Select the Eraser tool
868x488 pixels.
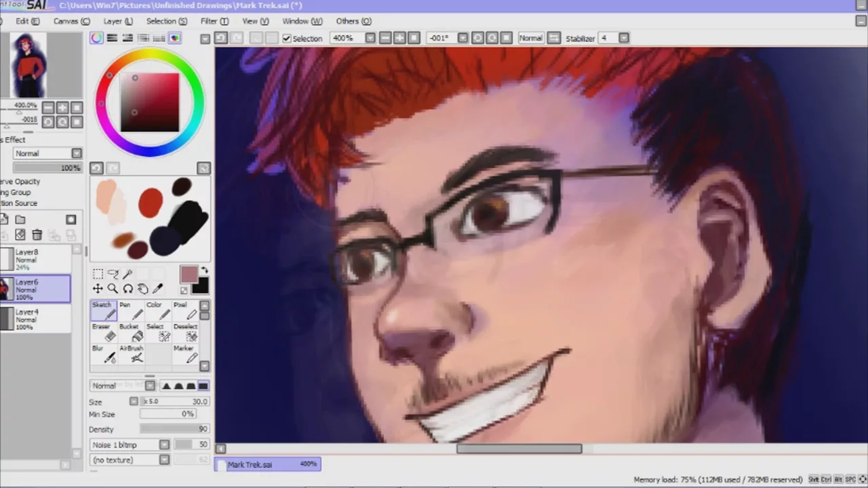(x=103, y=332)
